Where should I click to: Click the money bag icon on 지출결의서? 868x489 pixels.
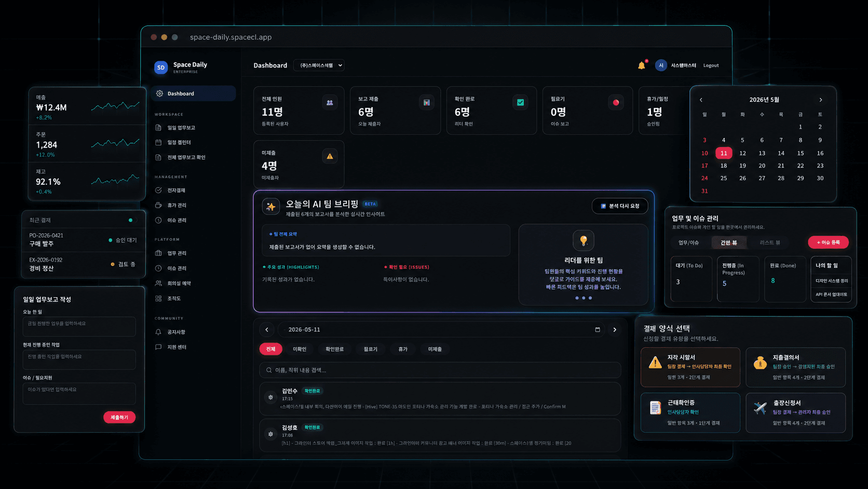click(x=760, y=363)
